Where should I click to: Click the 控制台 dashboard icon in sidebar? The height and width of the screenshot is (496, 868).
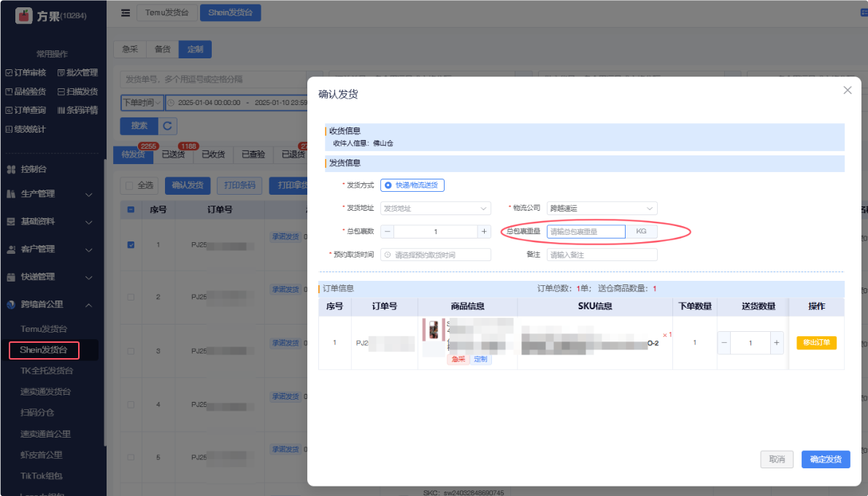pos(11,169)
